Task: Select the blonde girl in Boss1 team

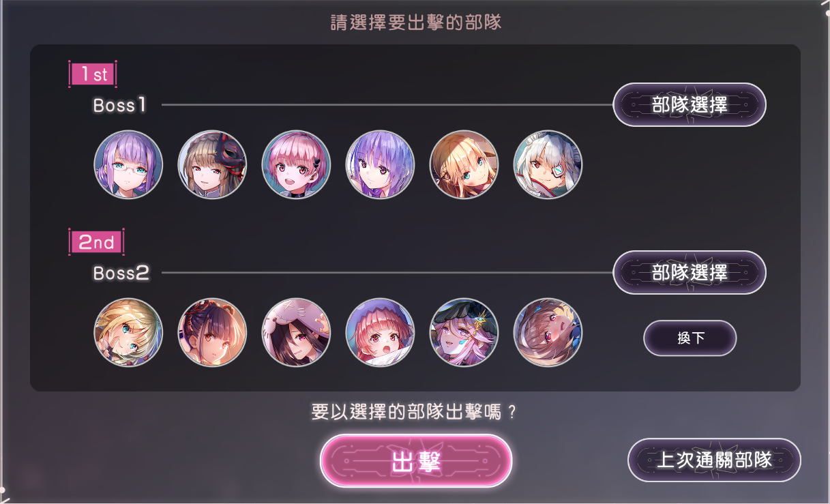Action: pos(464,164)
